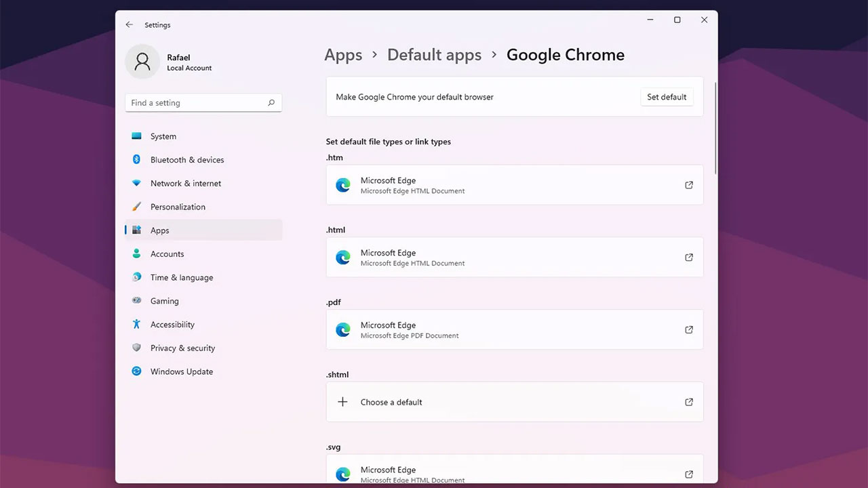
Task: Open Time & language settings
Action: click(203, 277)
